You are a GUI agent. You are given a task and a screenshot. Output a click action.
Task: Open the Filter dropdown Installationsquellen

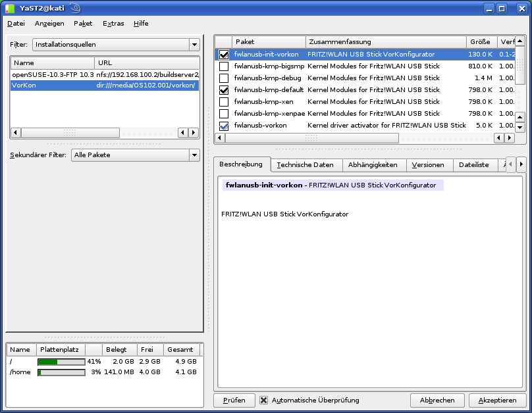[x=116, y=44]
